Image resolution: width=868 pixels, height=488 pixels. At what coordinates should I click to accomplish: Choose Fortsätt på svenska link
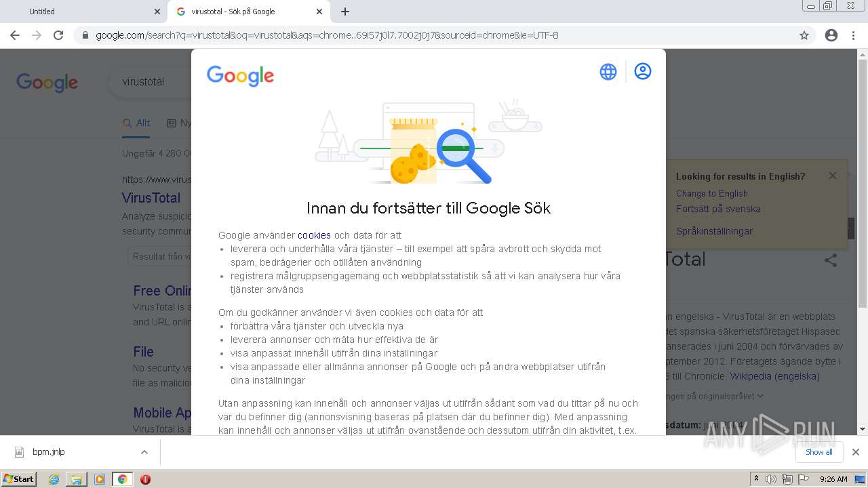(x=718, y=209)
